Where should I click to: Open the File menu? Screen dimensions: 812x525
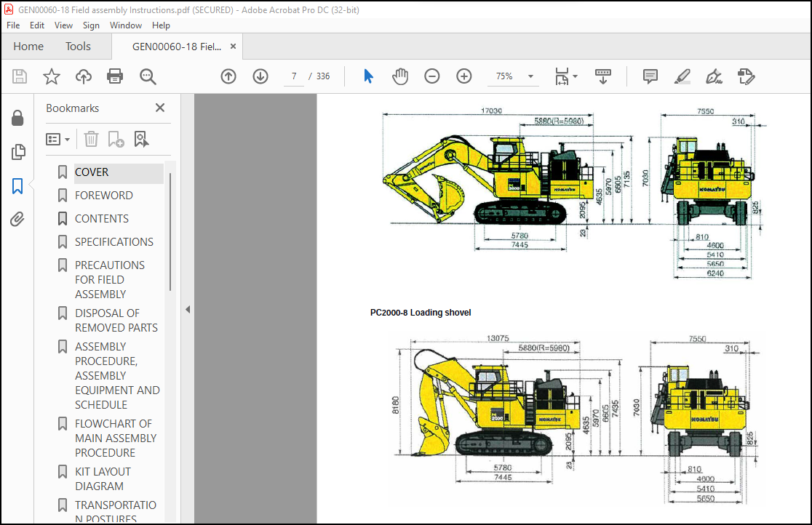[x=13, y=25]
